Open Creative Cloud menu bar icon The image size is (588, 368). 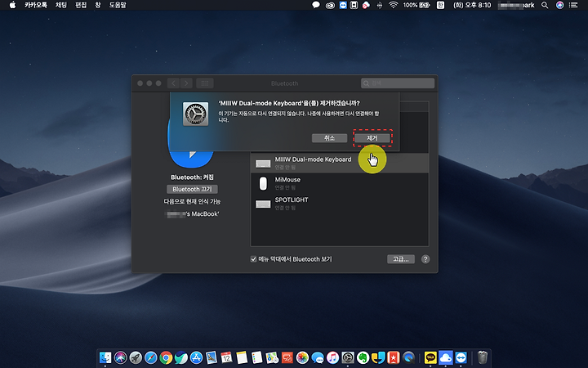(x=330, y=5)
